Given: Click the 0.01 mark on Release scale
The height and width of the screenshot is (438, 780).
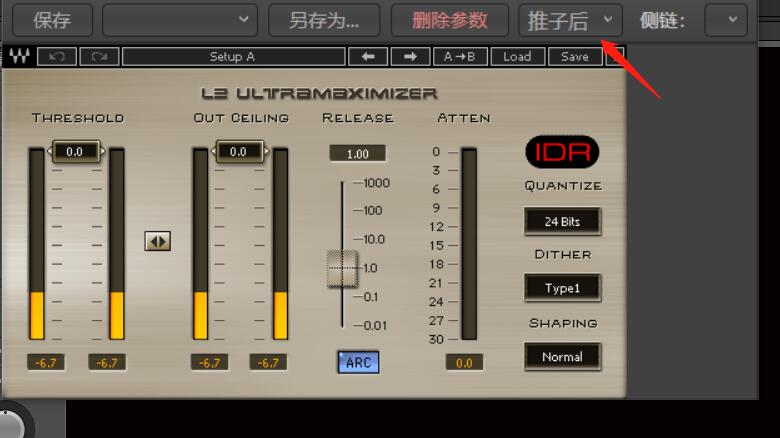Looking at the screenshot, I should [375, 326].
